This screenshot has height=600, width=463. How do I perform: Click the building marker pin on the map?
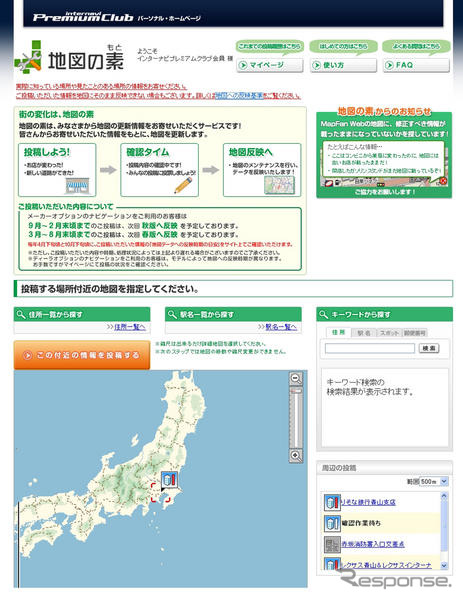(x=169, y=481)
